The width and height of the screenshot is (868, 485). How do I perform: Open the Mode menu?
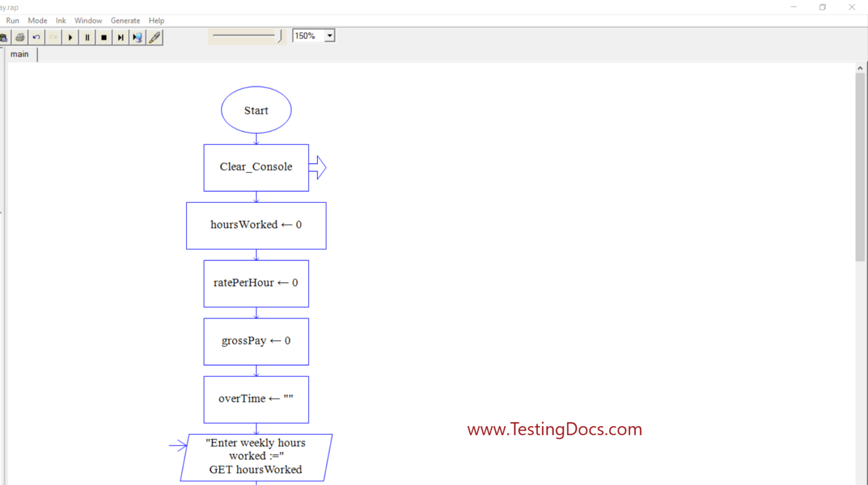point(37,20)
